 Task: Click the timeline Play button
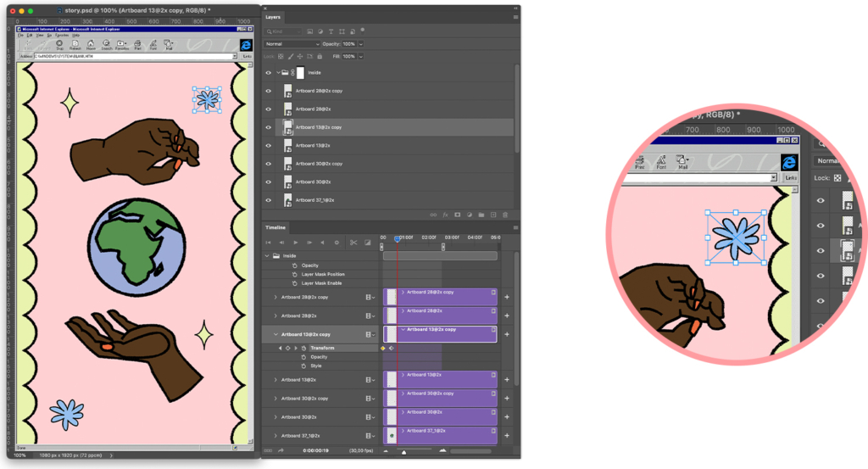coord(296,243)
